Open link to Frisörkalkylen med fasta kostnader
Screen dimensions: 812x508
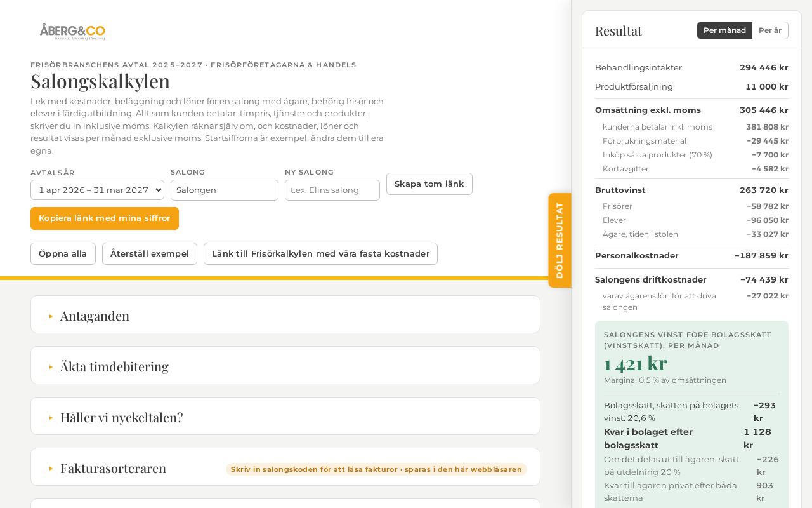[x=320, y=253]
